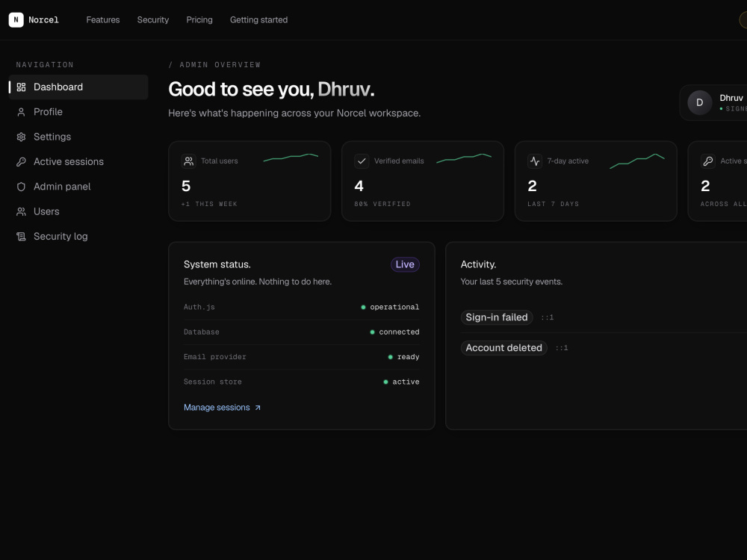Open Getting started in top navigation
Image resolution: width=747 pixels, height=560 pixels.
pyautogui.click(x=258, y=19)
